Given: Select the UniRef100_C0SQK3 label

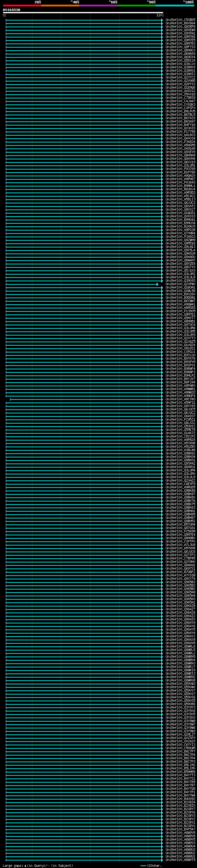Looking at the screenshot, I should pos(180,104).
